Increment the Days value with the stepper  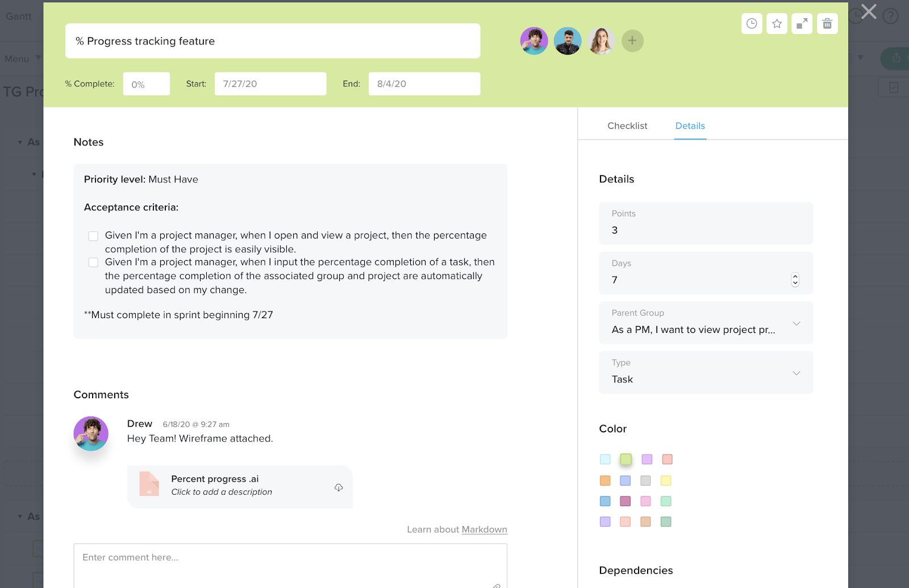point(795,276)
